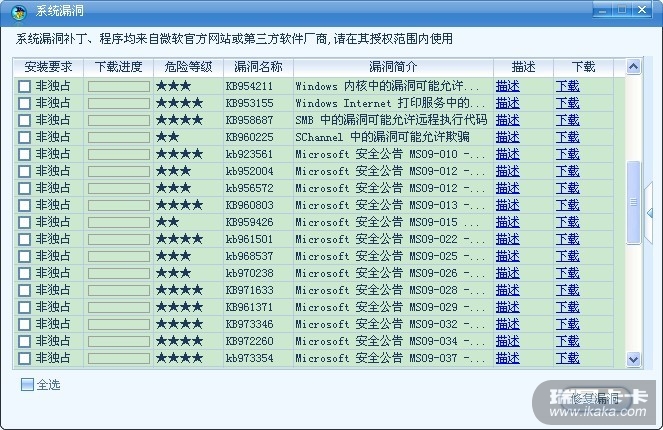Click 下载 for KB973346
Viewport: 663px width, 430px height.
(567, 324)
